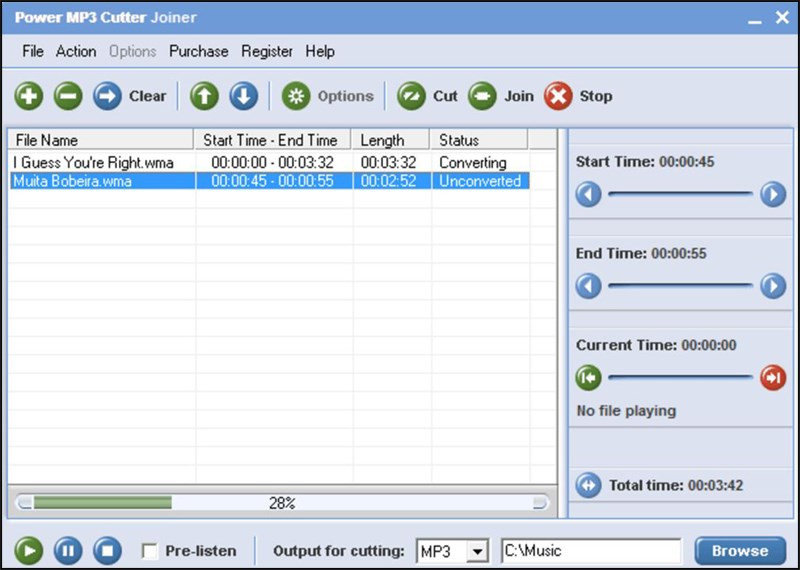
Task: Select Muita Bobeira.wma file name
Action: point(72,181)
